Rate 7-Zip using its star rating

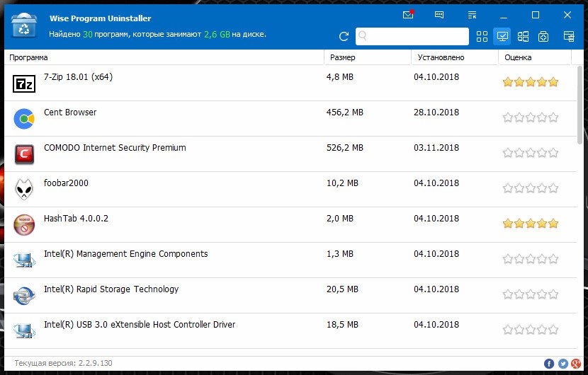pyautogui.click(x=530, y=81)
